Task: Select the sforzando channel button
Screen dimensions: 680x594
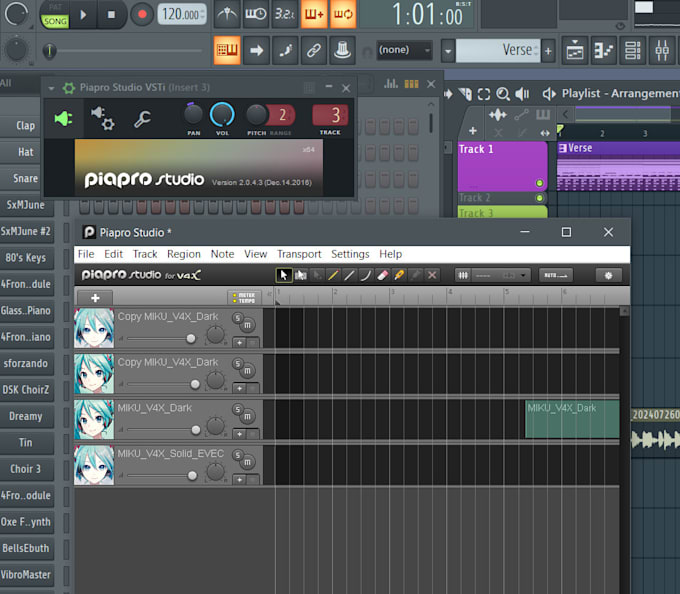Action: pos(26,363)
